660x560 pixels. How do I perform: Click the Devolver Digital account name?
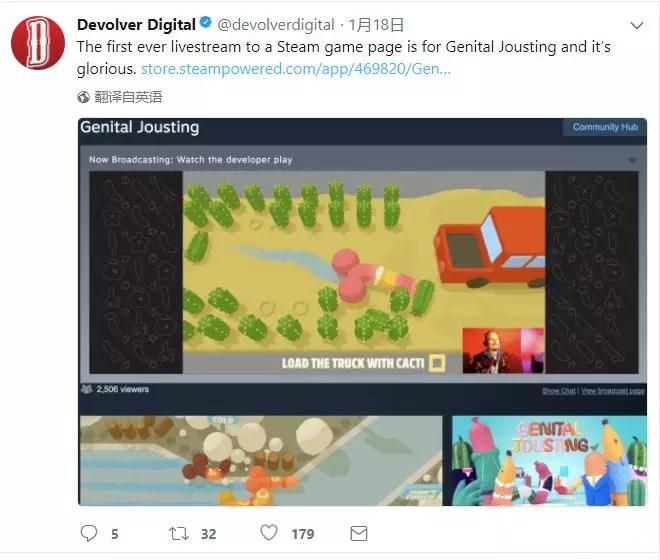136,24
